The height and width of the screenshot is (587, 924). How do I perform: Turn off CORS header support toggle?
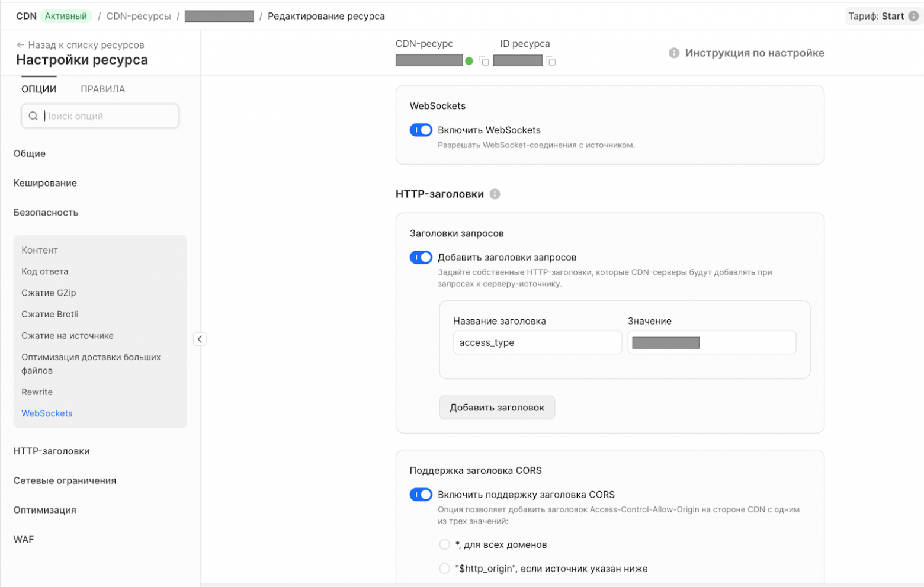click(x=421, y=495)
